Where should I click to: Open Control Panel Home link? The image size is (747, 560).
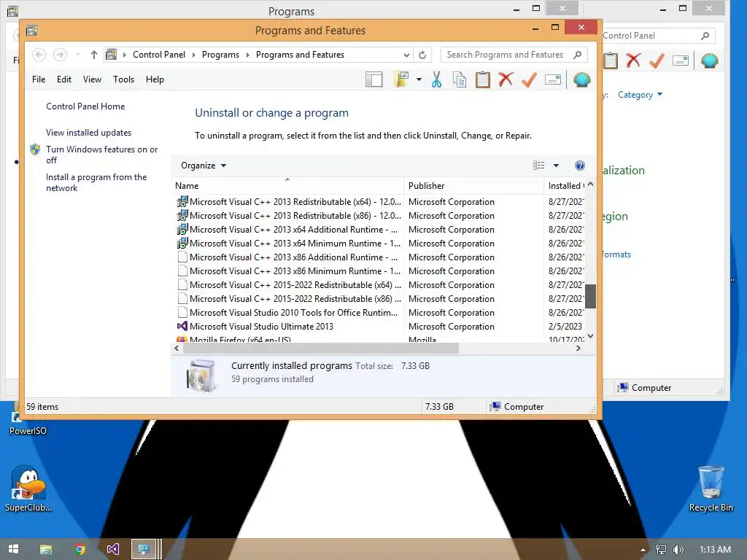tap(85, 106)
